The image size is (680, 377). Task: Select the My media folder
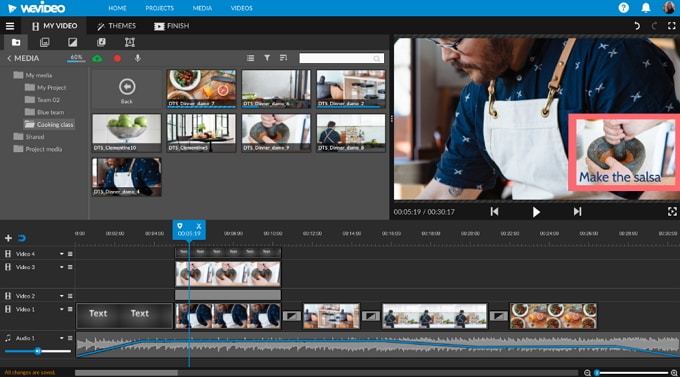click(33, 75)
